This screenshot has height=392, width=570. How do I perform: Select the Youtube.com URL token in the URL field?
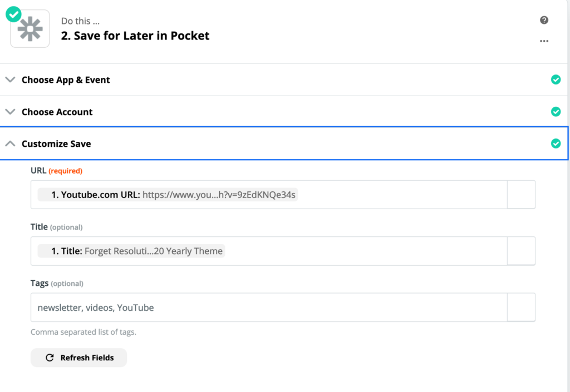click(x=167, y=195)
